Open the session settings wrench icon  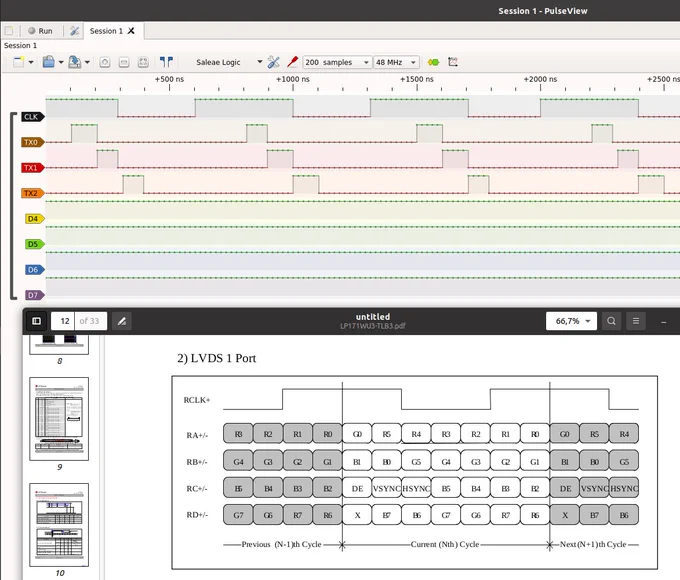(x=75, y=31)
